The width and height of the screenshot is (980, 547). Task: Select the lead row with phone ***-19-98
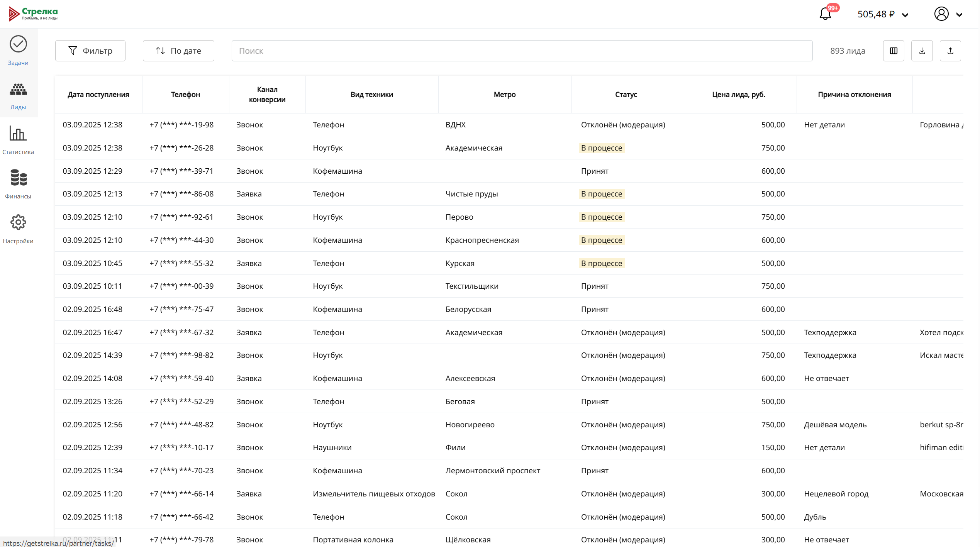click(x=181, y=125)
